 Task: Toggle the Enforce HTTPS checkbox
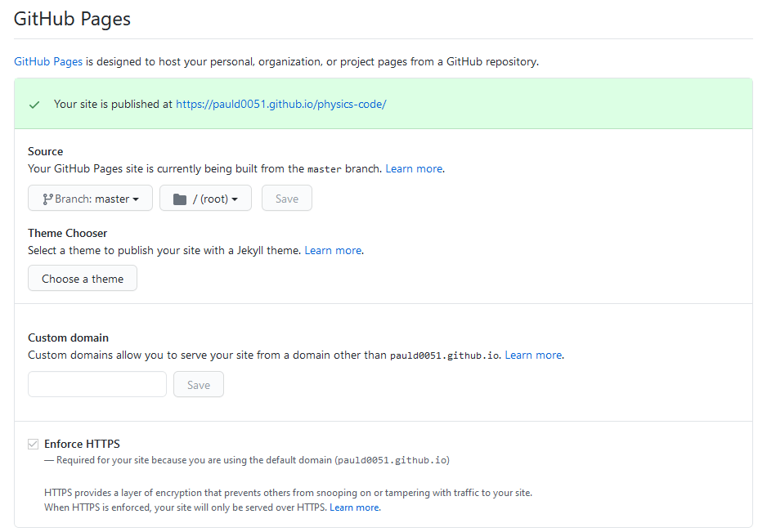(x=33, y=444)
